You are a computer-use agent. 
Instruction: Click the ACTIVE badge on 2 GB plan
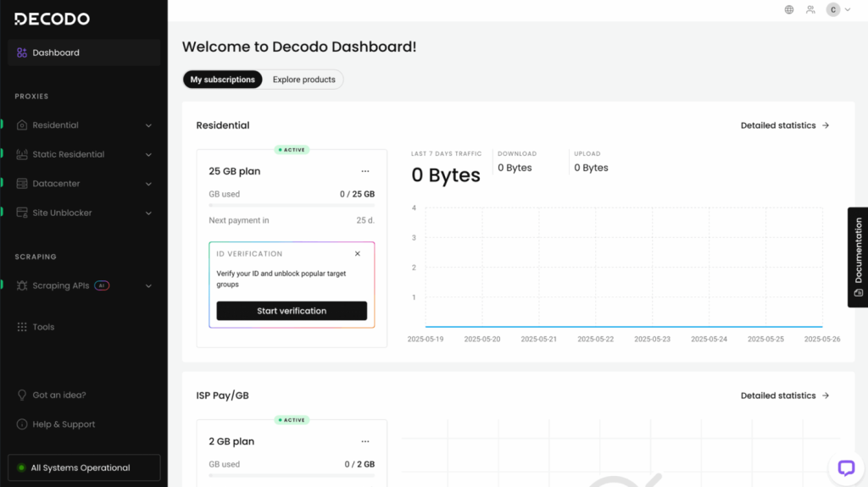(x=292, y=420)
